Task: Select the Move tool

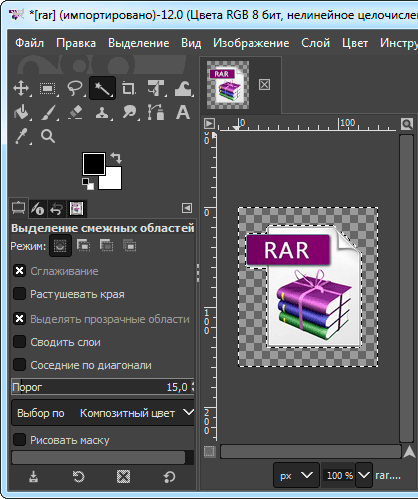Action: 21,89
